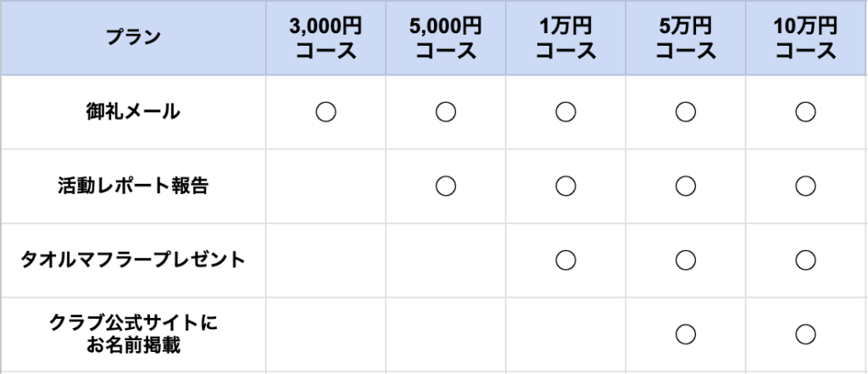Select お名前掲載 circle under 5万円コース

[686, 333]
